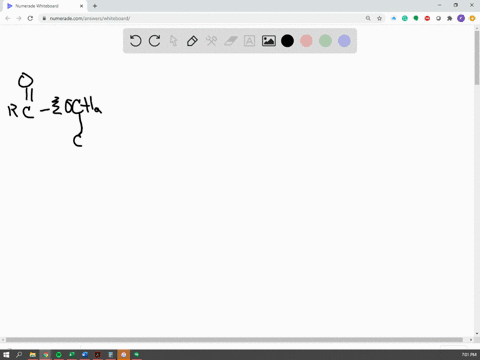Open File Explorer from taskbar

(33, 355)
